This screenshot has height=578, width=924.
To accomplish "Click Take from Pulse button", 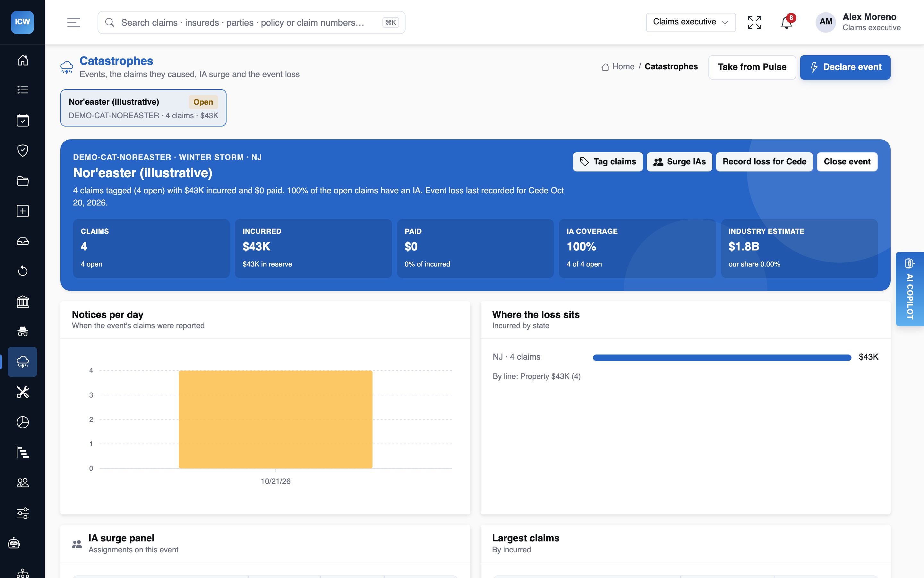I will (752, 67).
